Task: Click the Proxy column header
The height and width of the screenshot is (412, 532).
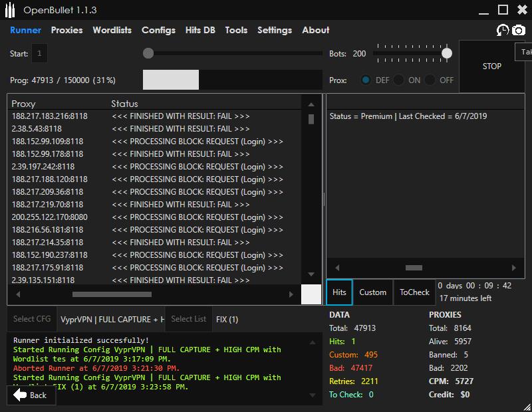Action: (23, 104)
